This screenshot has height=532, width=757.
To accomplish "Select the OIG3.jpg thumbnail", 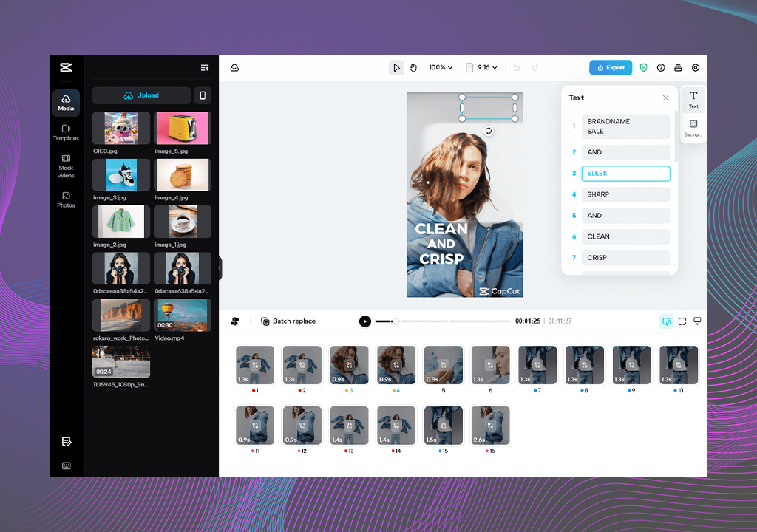I will 121,128.
